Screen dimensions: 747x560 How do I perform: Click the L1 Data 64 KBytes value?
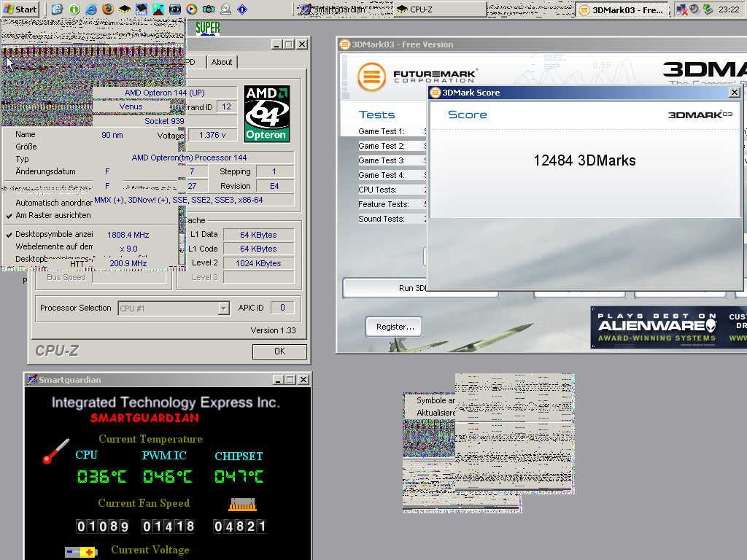point(258,235)
